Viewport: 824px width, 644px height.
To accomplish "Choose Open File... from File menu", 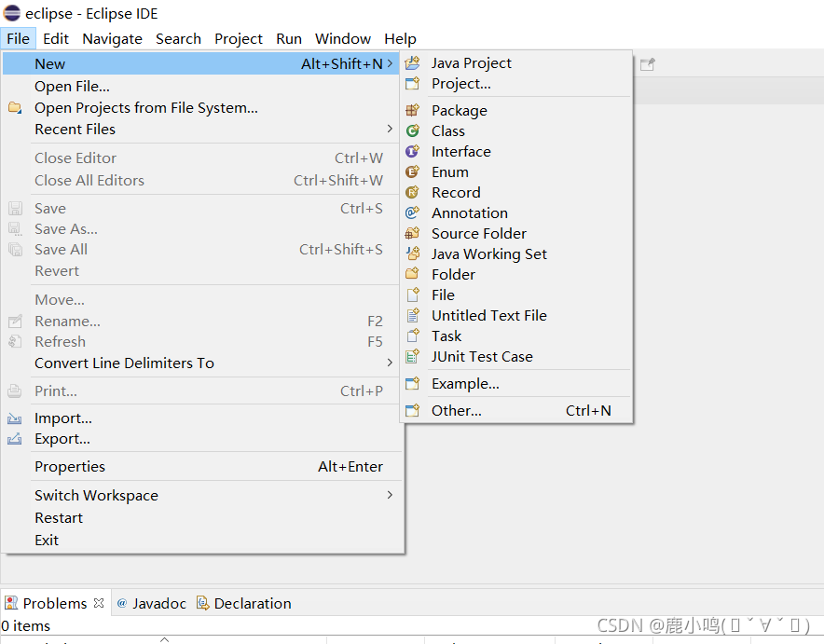I will pyautogui.click(x=202, y=86).
